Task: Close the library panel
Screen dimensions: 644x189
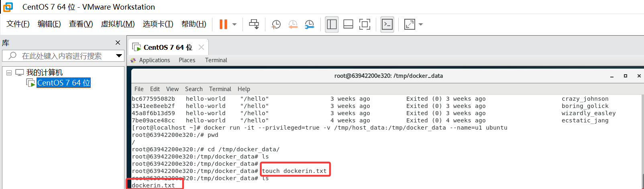Action: pos(118,43)
